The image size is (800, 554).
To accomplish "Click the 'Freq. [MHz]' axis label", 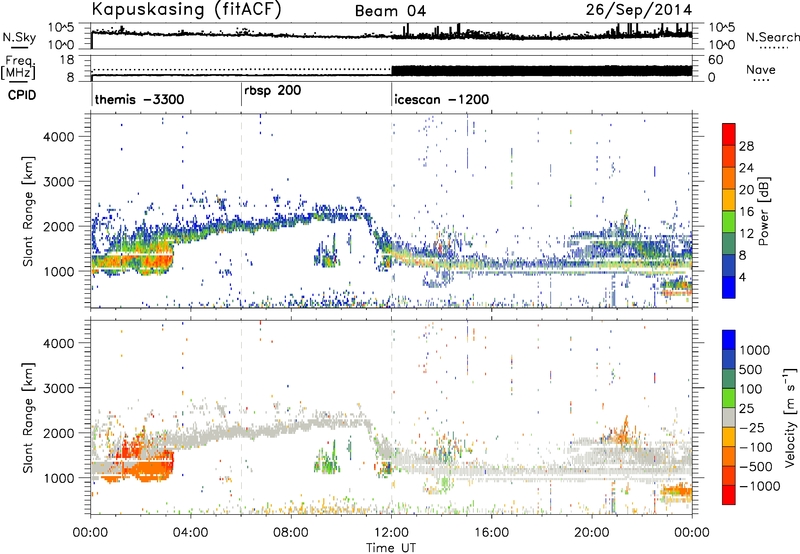I will [x=18, y=68].
